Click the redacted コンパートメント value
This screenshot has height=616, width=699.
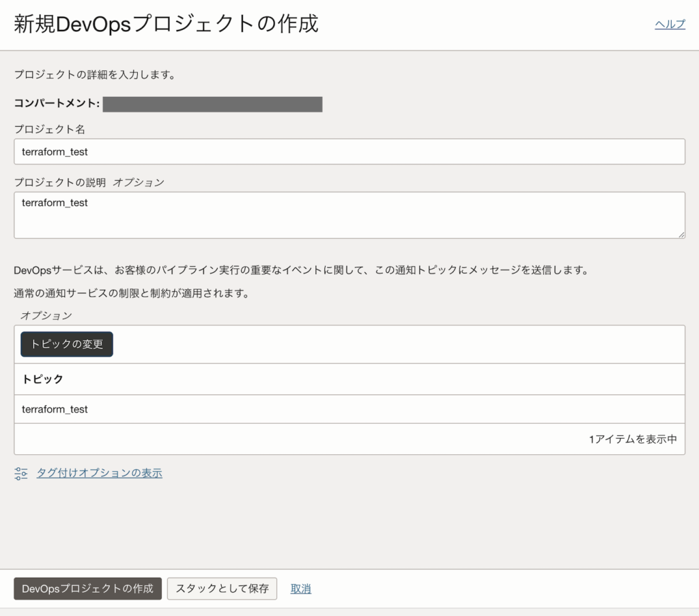pos(212,104)
